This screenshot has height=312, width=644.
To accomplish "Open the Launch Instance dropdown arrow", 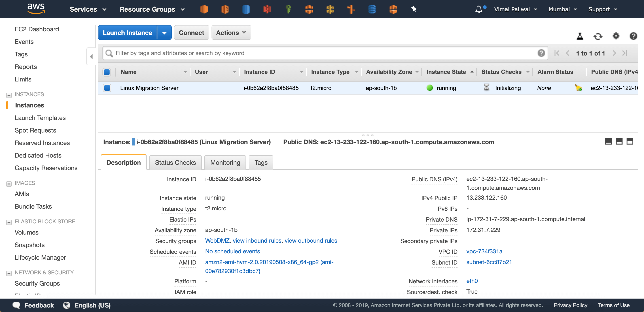I will coord(164,32).
